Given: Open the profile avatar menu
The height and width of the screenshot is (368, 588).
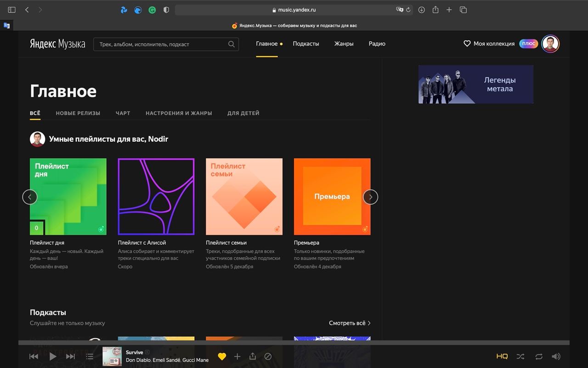Looking at the screenshot, I should point(550,44).
